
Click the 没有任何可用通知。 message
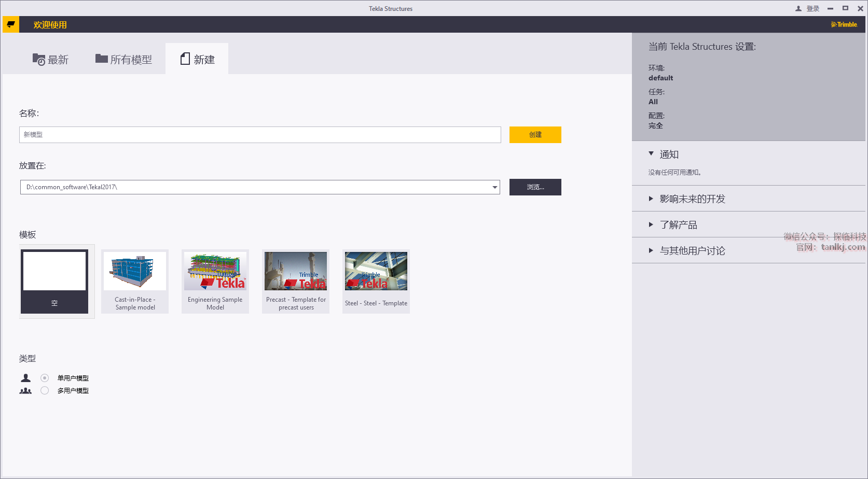[x=674, y=173]
